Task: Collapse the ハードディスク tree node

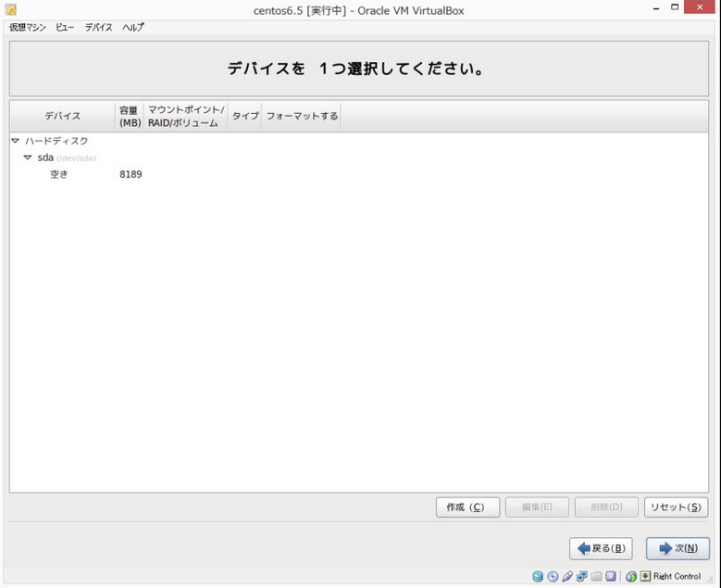Action: click(x=16, y=141)
